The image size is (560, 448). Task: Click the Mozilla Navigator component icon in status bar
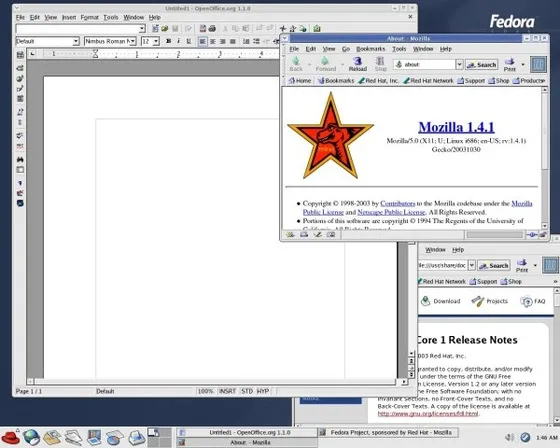tap(290, 235)
